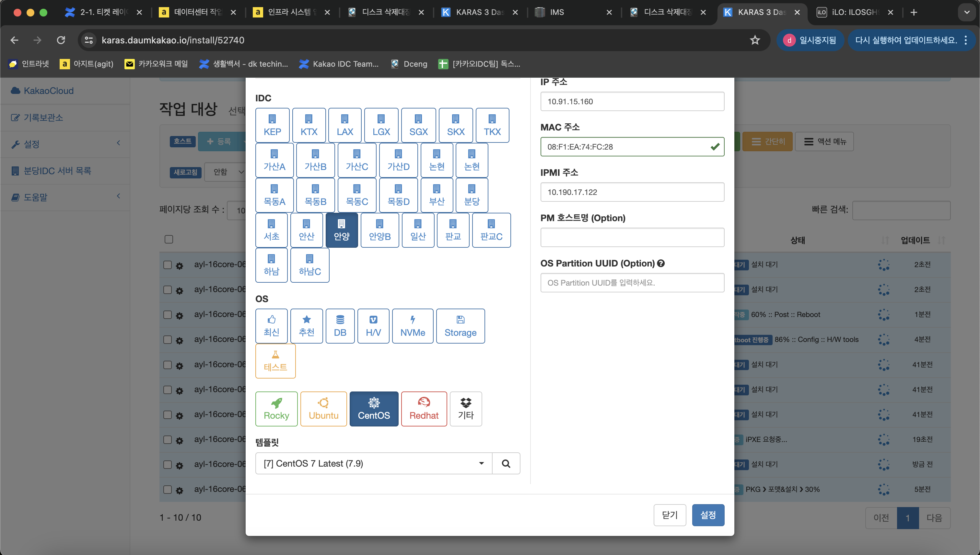Select the 기타 distribution option
Screen dimensions: 980x555
[466, 409]
